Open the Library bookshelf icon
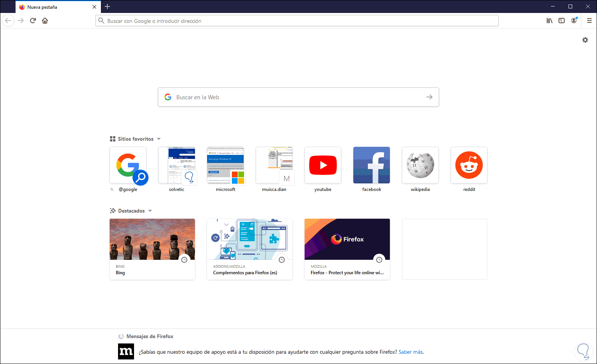This screenshot has width=597, height=364. pos(549,21)
